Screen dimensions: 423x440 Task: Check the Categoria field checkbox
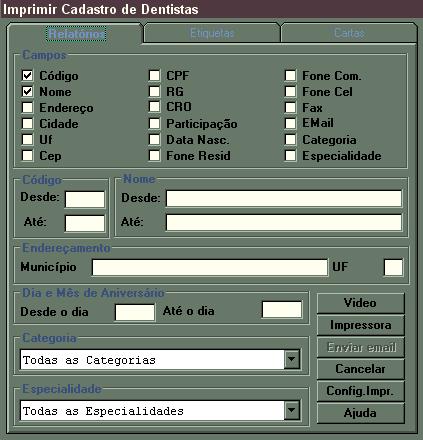290,139
